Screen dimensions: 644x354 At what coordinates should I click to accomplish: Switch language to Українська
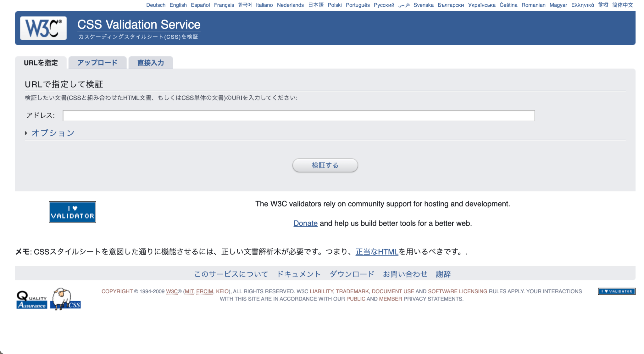tap(482, 5)
